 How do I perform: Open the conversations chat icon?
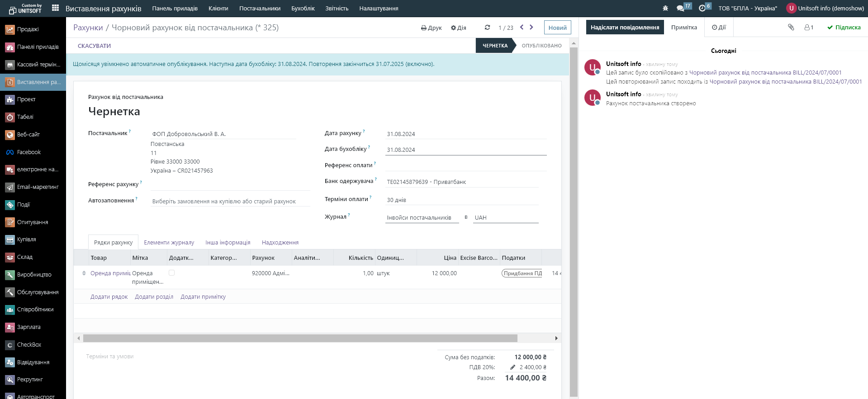click(x=680, y=8)
